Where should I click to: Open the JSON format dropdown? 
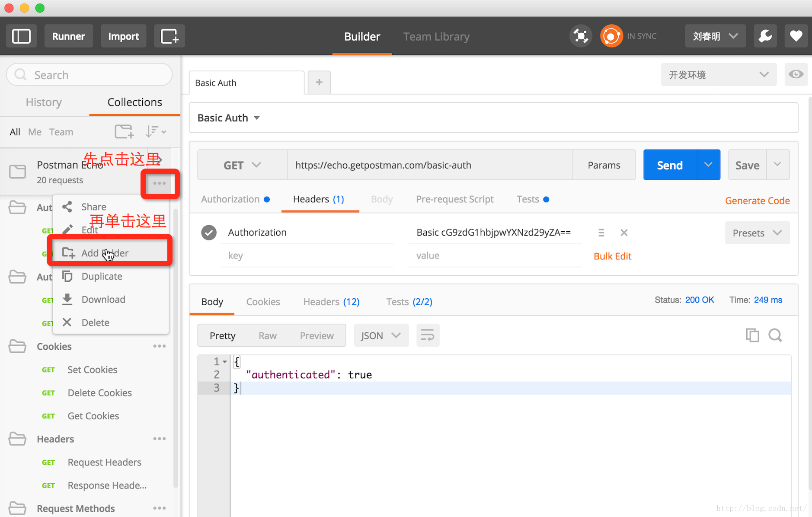[381, 335]
